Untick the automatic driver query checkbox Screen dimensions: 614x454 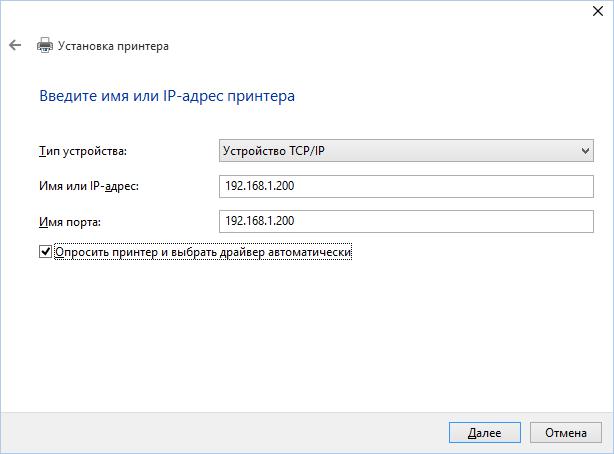[45, 253]
